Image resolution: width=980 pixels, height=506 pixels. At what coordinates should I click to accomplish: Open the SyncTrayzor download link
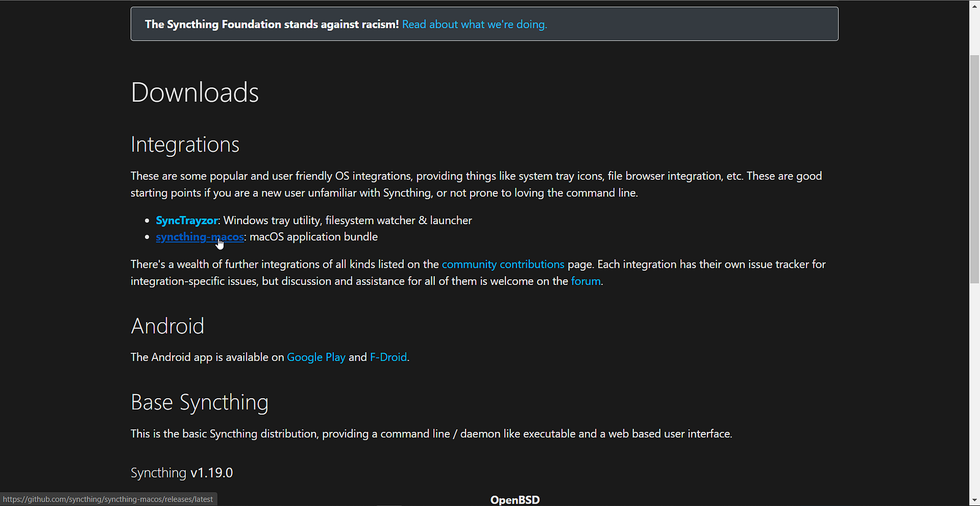click(187, 221)
